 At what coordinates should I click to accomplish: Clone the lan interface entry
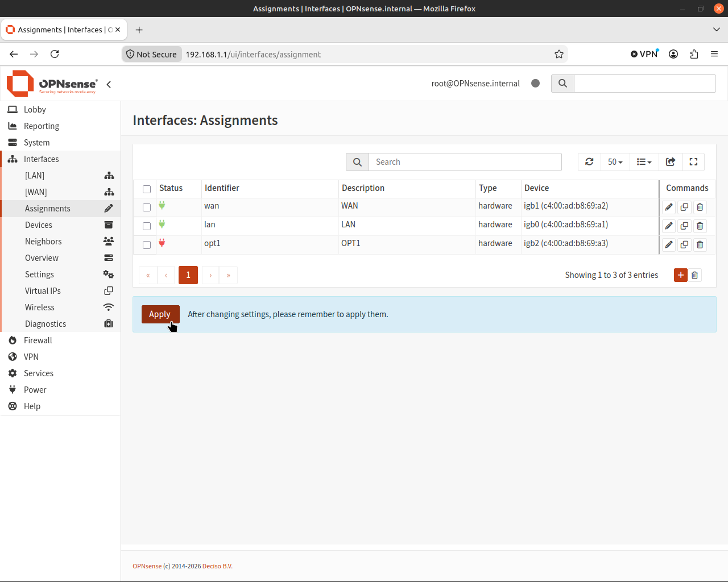click(x=684, y=226)
